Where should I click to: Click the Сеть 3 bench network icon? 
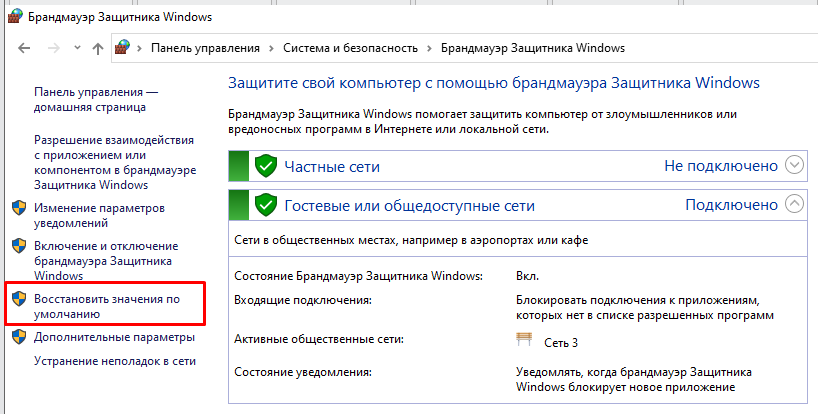pos(524,341)
